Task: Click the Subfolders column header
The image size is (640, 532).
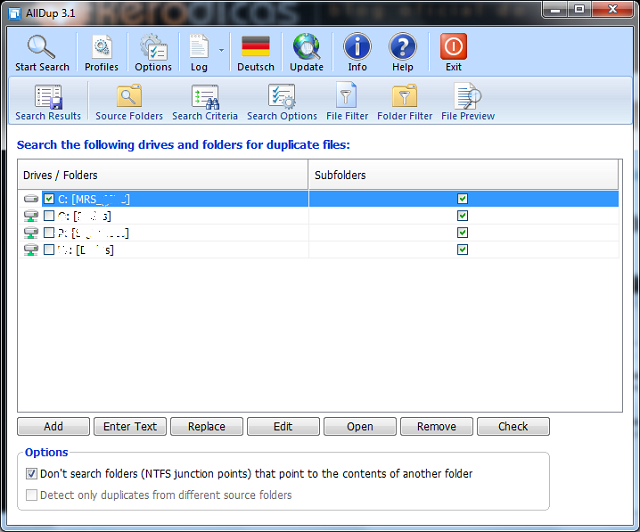Action: pos(463,175)
